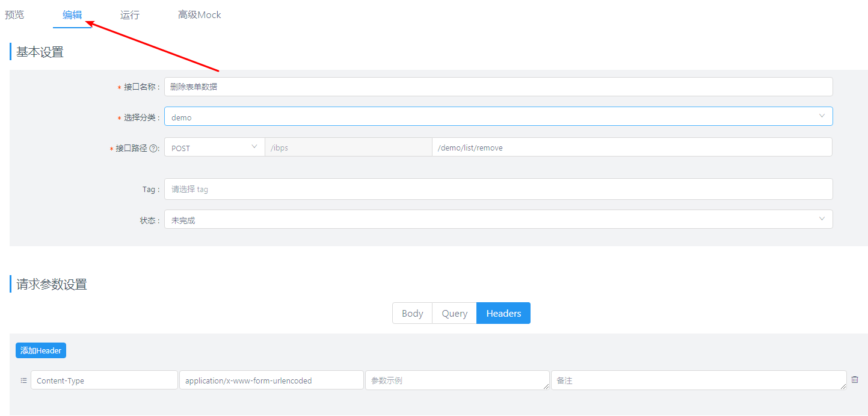Click the chevron arrow in the 未完成 status field

coord(822,219)
